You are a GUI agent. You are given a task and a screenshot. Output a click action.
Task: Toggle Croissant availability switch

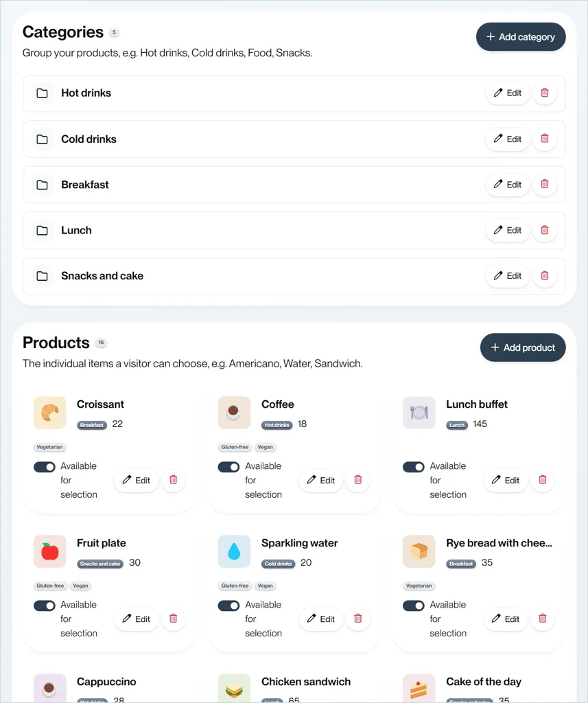tap(45, 467)
